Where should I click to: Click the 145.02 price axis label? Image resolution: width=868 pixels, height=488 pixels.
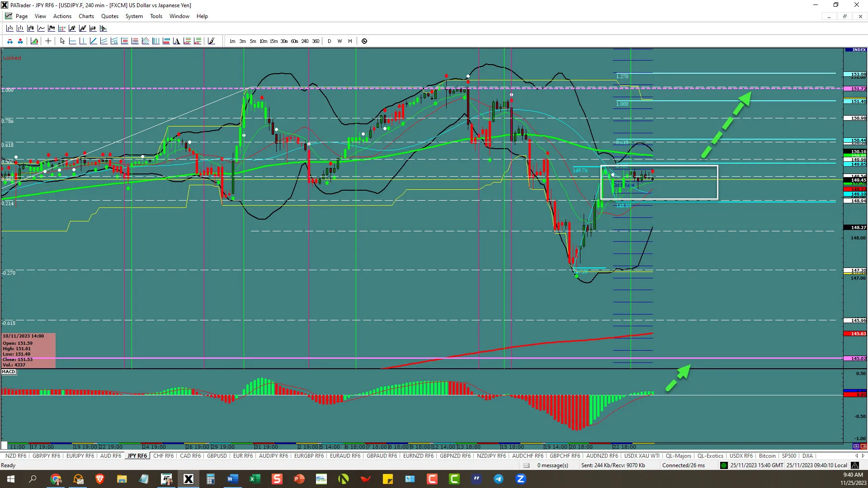tap(855, 358)
